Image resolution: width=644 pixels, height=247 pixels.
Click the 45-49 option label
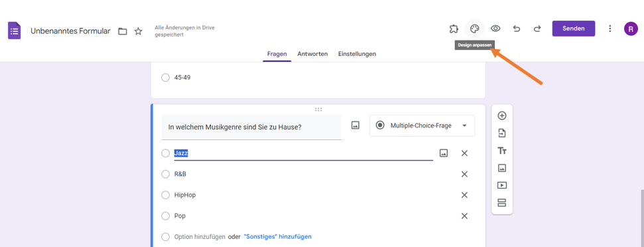point(182,77)
